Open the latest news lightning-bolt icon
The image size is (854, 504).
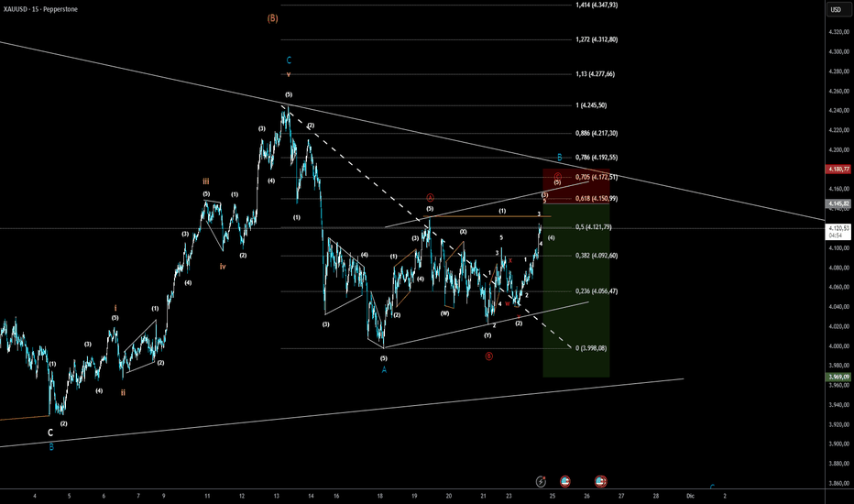[541, 481]
